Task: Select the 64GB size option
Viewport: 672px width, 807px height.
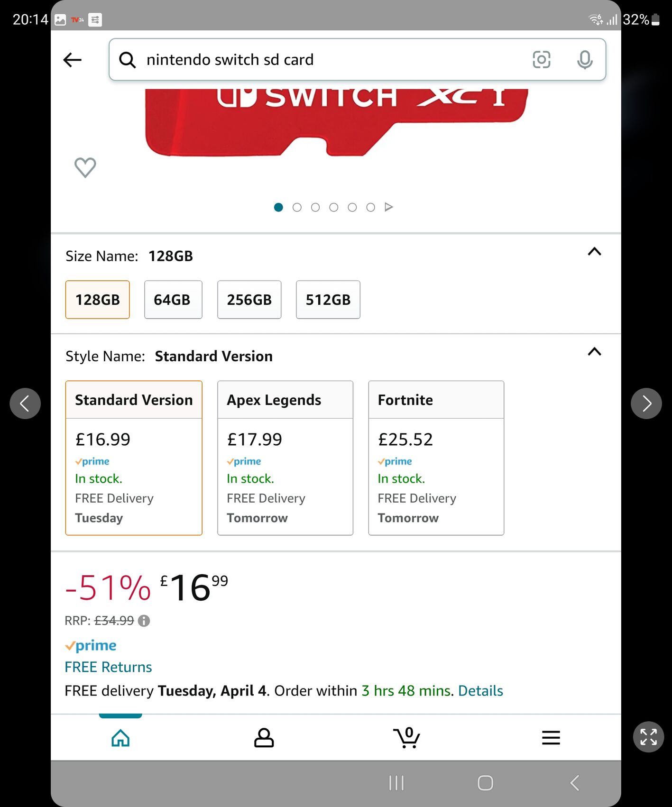Action: pyautogui.click(x=173, y=300)
